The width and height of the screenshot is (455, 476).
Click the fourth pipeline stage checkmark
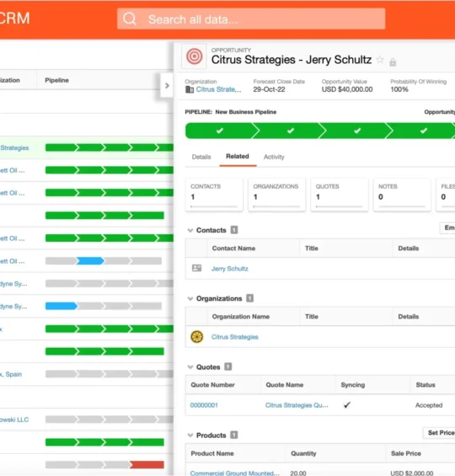[x=424, y=131]
